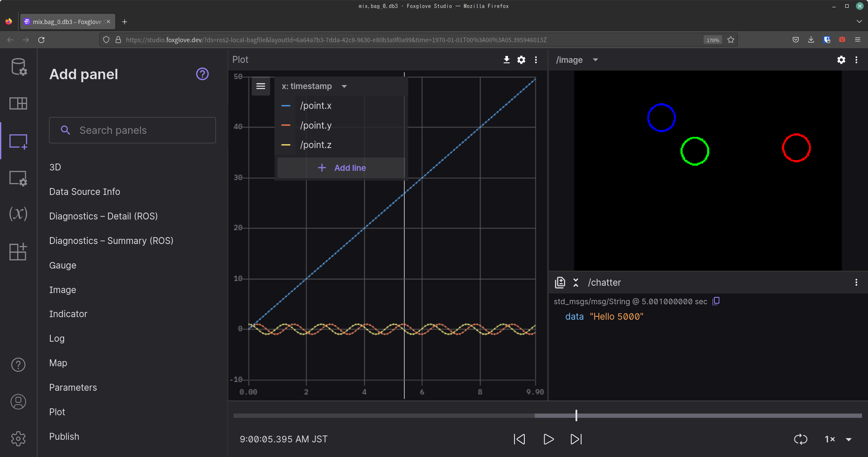
Task: Open the extensions sidebar icon
Action: click(x=18, y=251)
